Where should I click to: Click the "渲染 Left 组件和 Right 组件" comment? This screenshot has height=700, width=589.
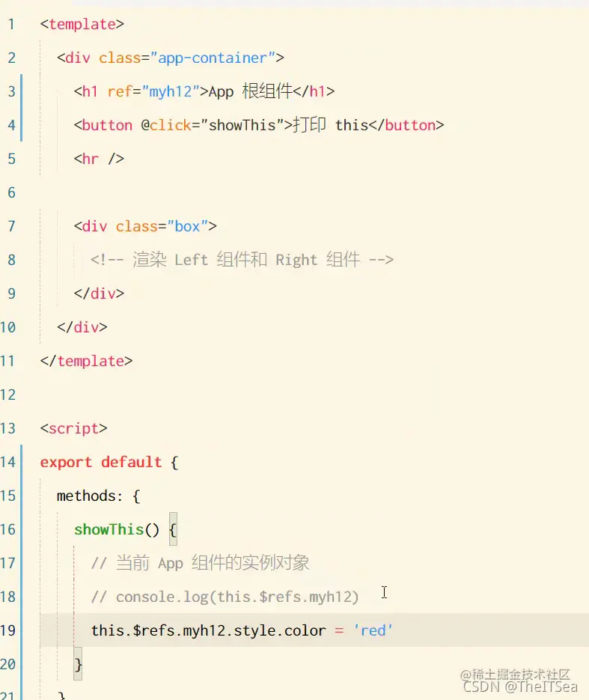pyautogui.click(x=242, y=260)
